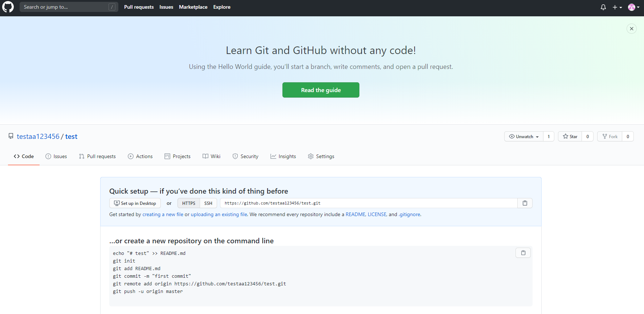Viewport: 644px width, 314px height.
Task: Open Issues in the top navigation
Action: (x=166, y=7)
